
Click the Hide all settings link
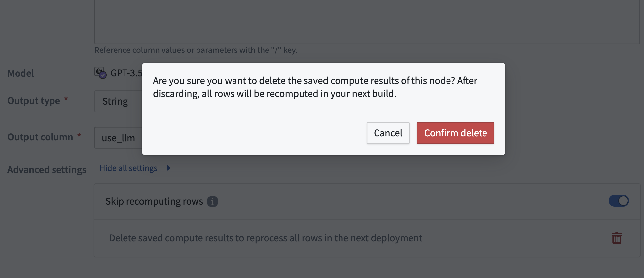128,168
